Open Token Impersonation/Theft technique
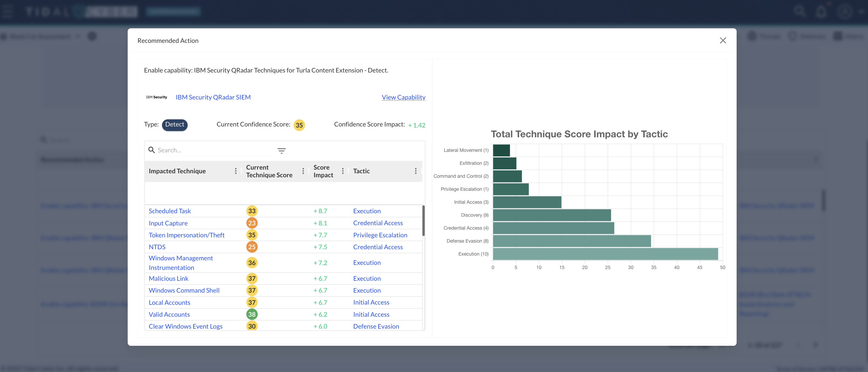 click(x=186, y=235)
